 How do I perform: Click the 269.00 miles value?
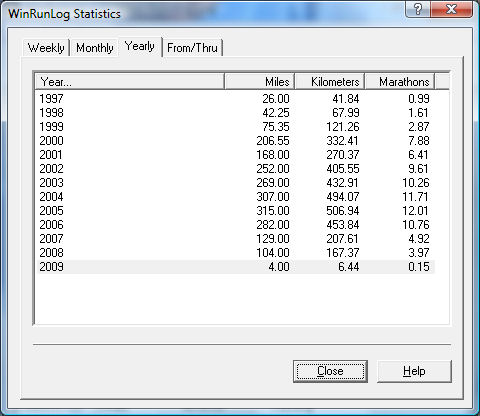(273, 183)
